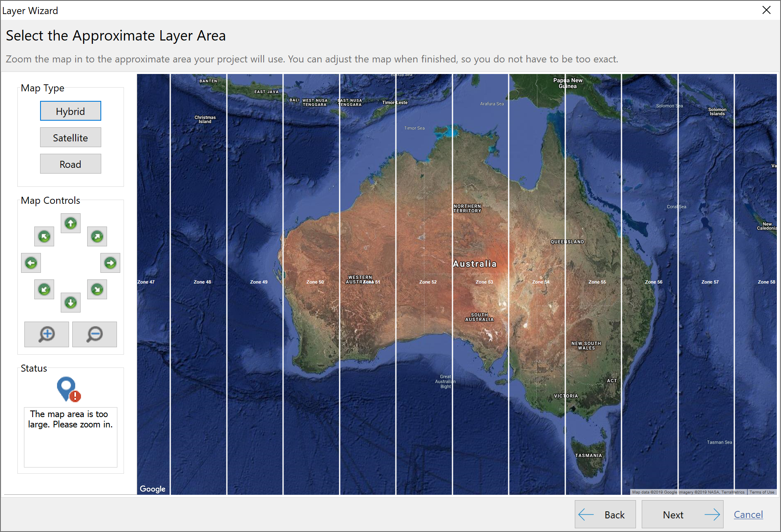The width and height of the screenshot is (781, 532).
Task: Click the Zone 55 label
Action: 597,282
